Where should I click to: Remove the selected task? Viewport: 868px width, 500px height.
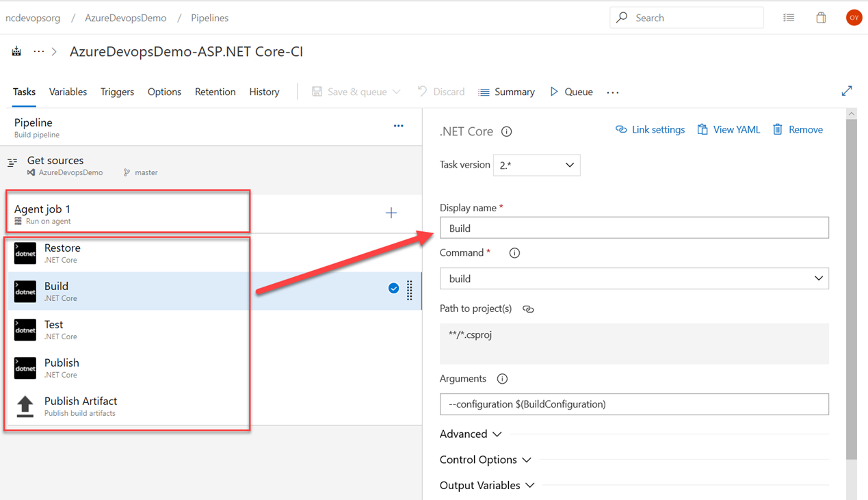coord(798,129)
